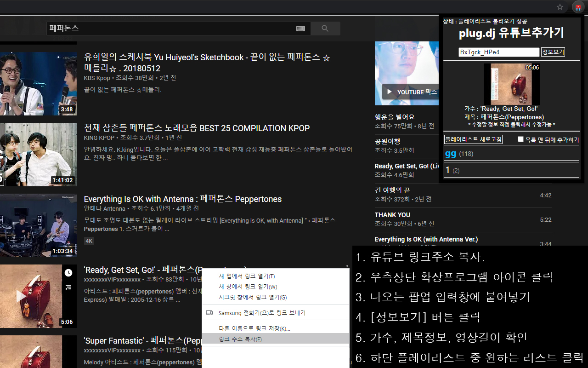The height and width of the screenshot is (368, 588).
Task: Choose Samsung 전화기(으)로 링크 보내기 menu item
Action: 276,313
